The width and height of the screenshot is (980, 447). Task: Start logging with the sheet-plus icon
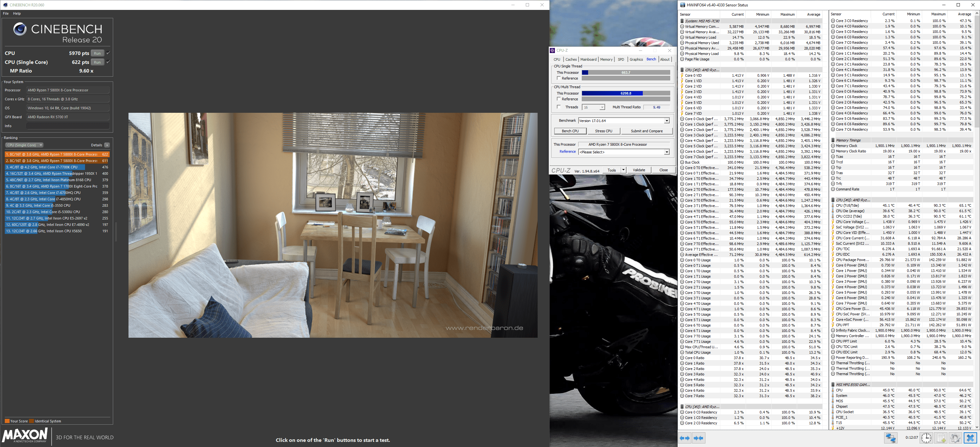pos(941,438)
